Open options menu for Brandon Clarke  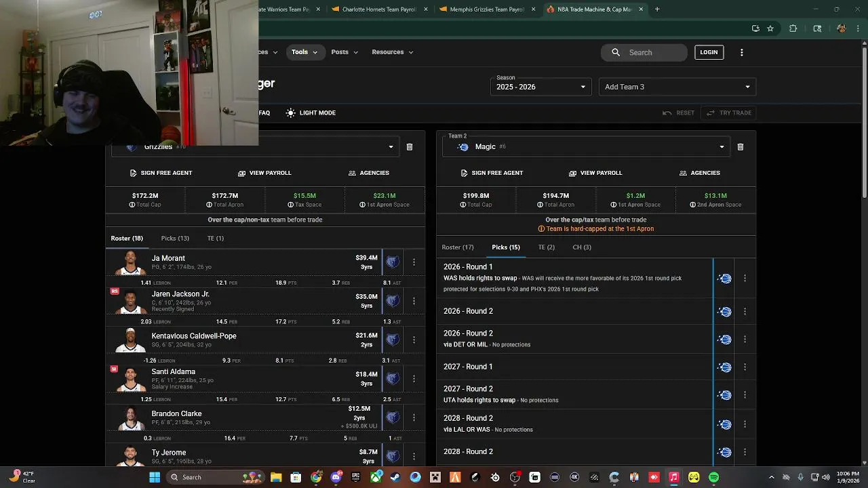point(414,418)
